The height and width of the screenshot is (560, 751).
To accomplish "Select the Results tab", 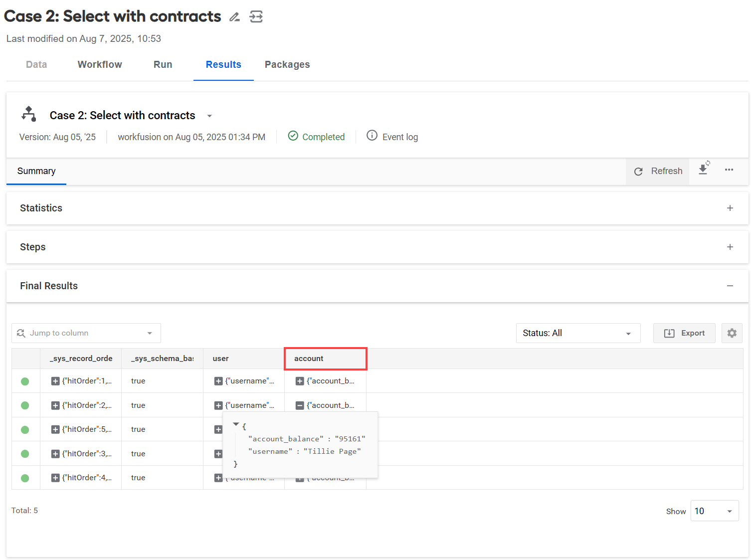I will point(223,64).
